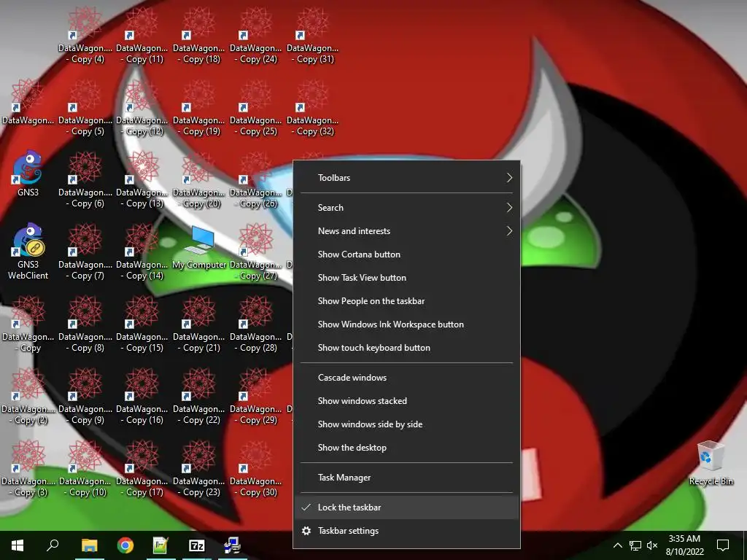Click the network tray icon
This screenshot has height=560, width=747.
coord(635,545)
